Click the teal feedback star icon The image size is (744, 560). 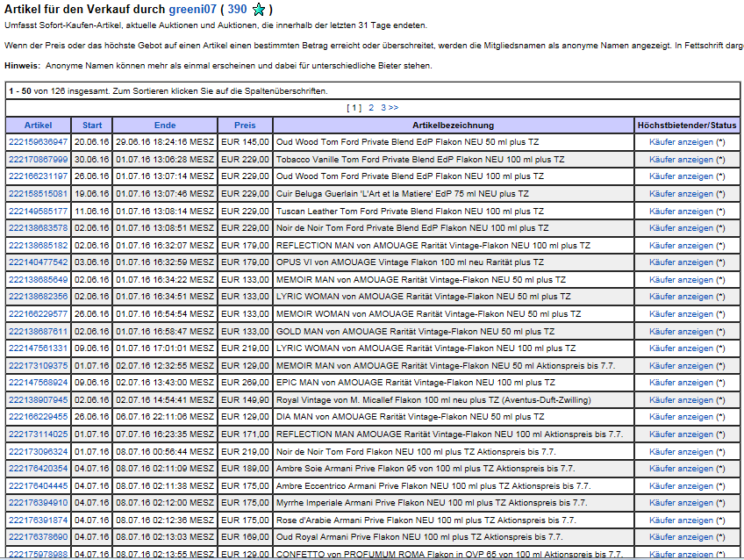tap(259, 10)
